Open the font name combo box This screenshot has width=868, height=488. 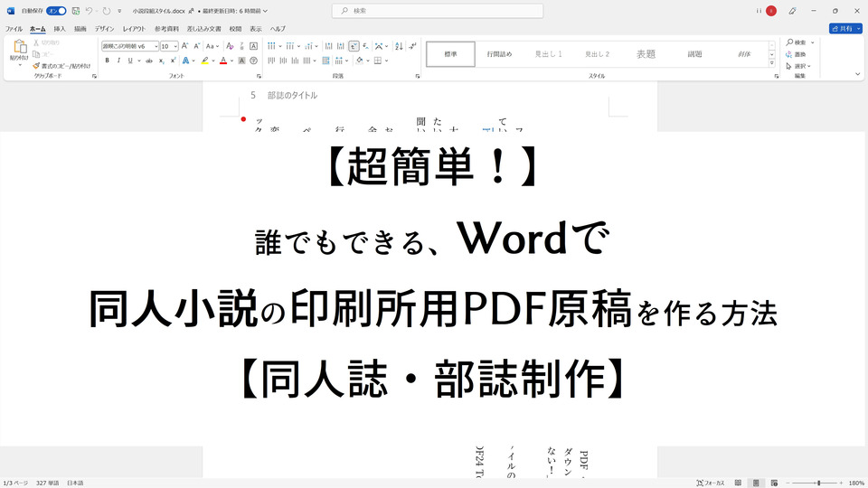[130, 46]
